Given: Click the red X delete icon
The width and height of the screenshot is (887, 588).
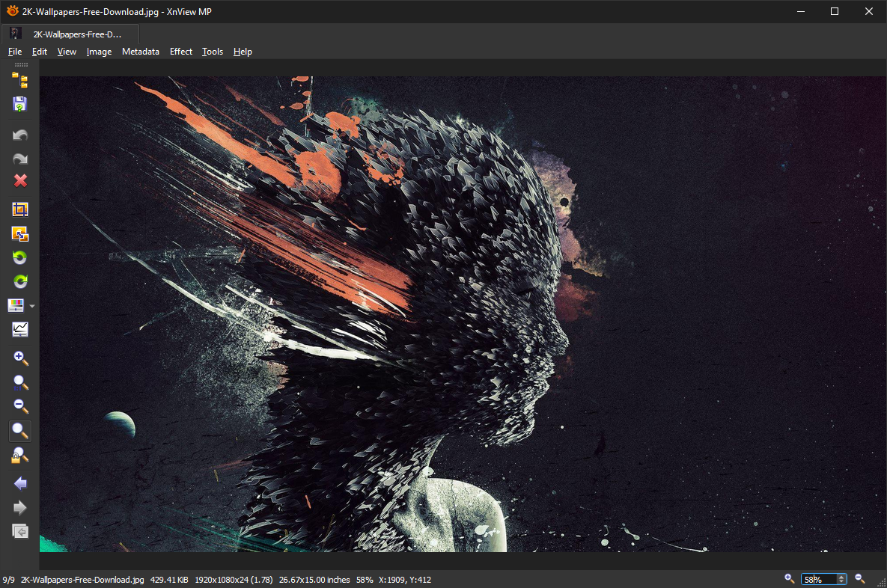Looking at the screenshot, I should coord(20,180).
